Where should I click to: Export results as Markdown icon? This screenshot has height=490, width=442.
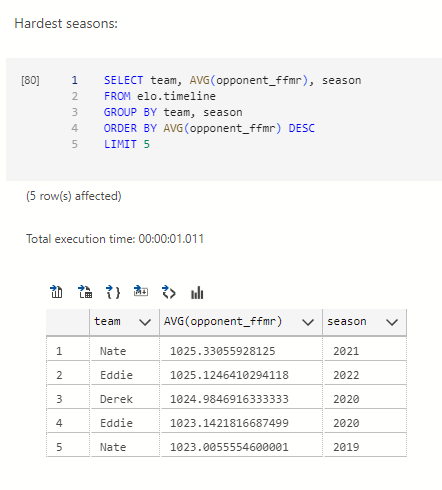point(141,291)
